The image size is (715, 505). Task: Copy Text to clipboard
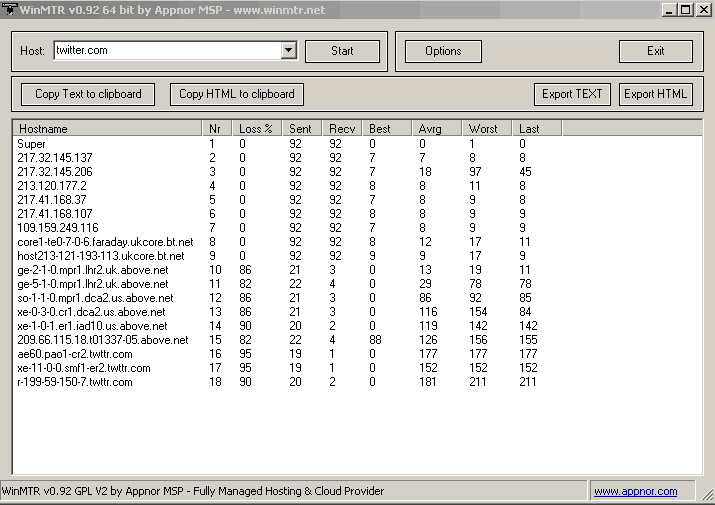88,94
